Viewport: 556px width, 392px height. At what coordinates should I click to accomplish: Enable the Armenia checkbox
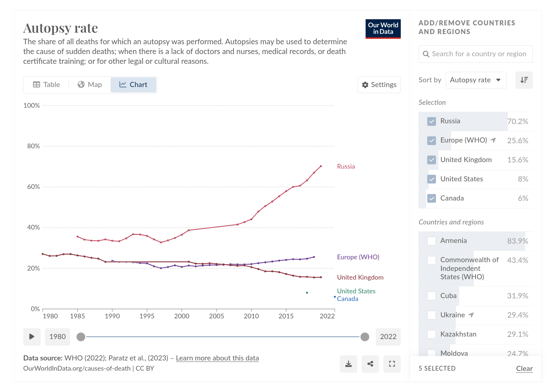[431, 241]
